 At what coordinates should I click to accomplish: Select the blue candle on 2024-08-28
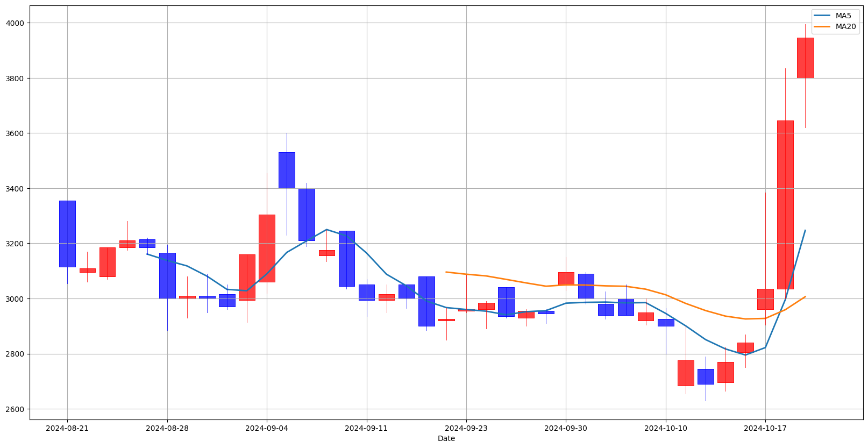point(167,275)
